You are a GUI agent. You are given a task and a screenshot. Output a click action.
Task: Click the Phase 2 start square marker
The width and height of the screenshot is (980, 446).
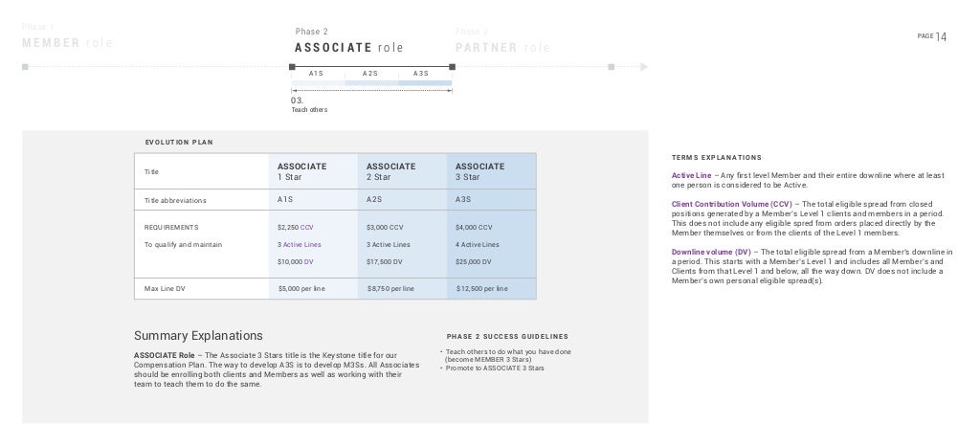[x=293, y=66]
